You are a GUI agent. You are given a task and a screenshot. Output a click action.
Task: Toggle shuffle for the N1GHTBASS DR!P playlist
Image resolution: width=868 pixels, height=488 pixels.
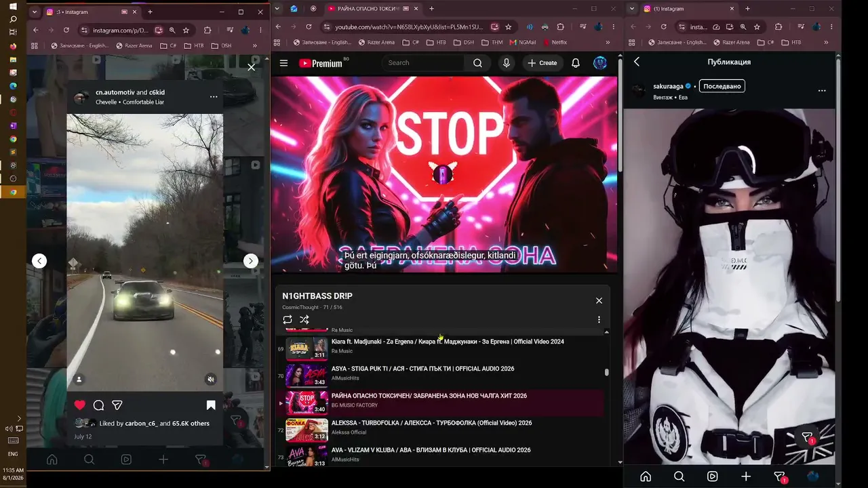[304, 319]
